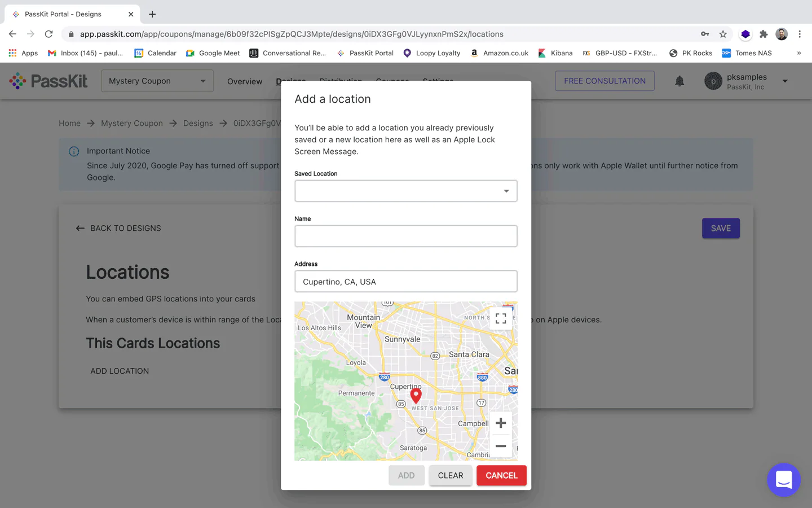Open the Chrome extensions puzzle icon
This screenshot has height=508, width=812.
point(764,34)
